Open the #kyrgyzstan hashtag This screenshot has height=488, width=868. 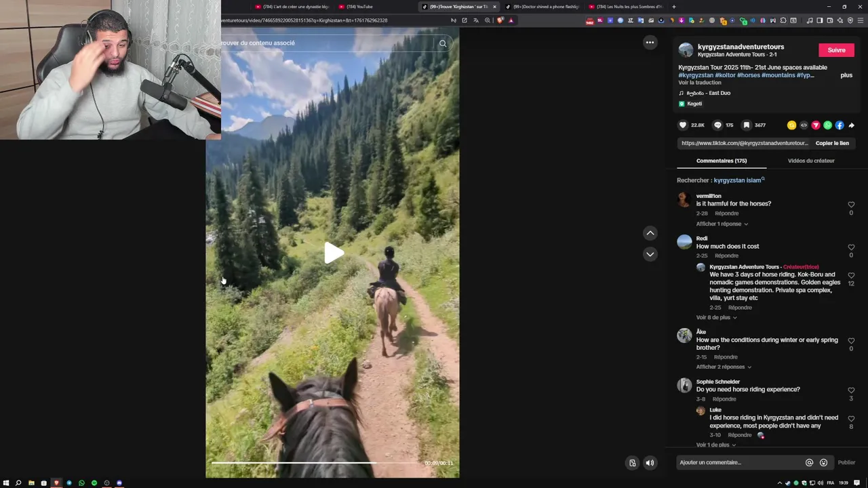click(x=696, y=75)
